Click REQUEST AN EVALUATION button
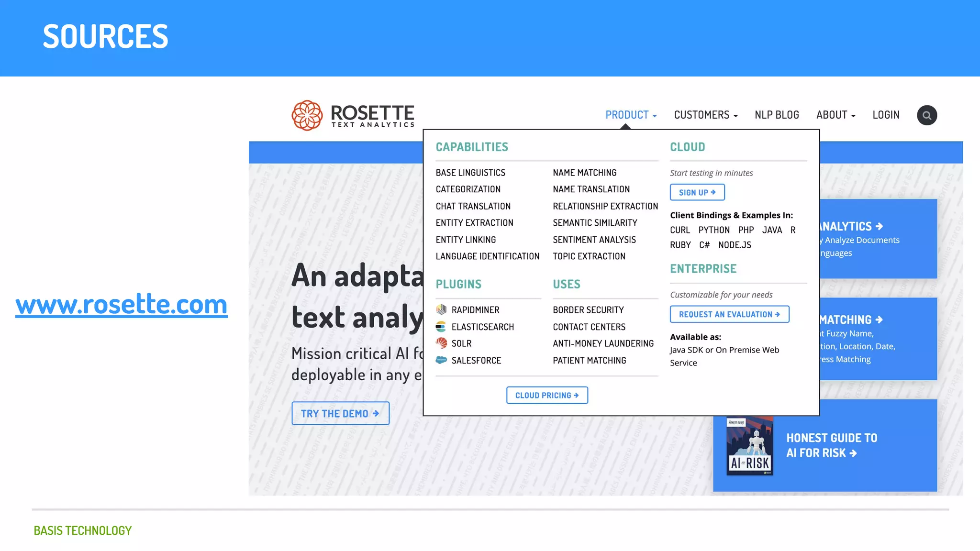The height and width of the screenshot is (551, 980). 729,314
